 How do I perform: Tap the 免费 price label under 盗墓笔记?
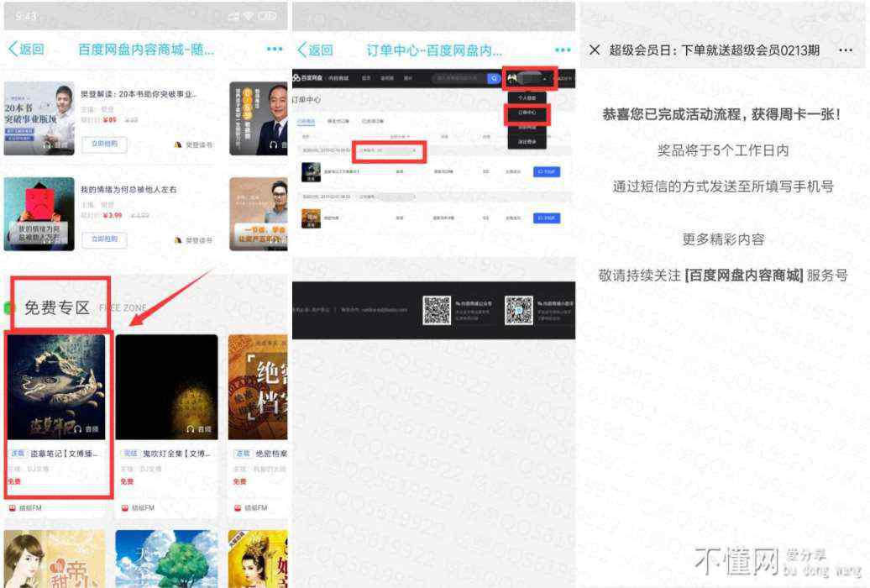[x=14, y=481]
